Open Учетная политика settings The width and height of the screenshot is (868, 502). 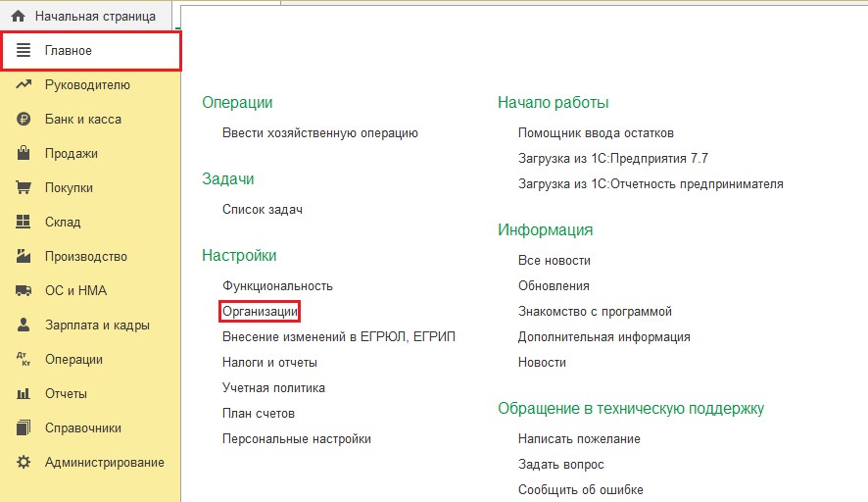[273, 388]
